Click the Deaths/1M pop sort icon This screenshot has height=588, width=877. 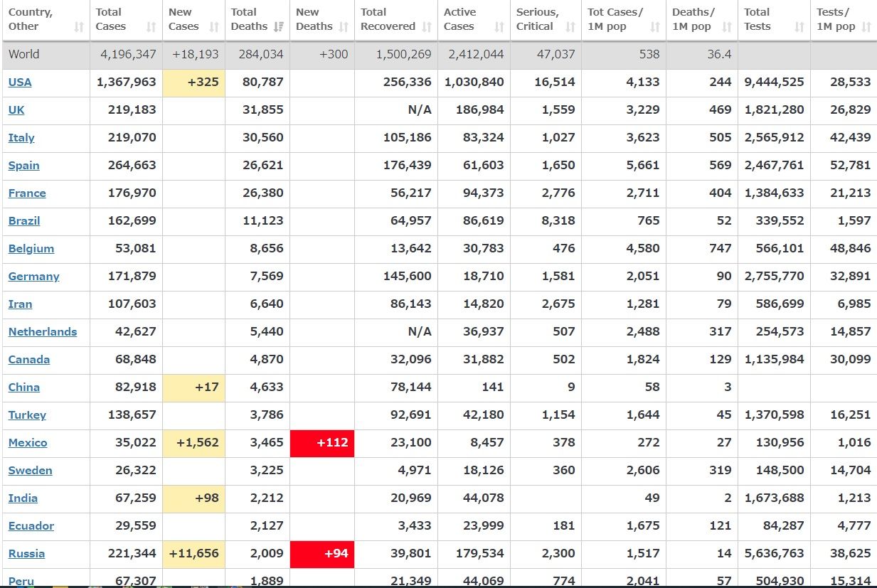coord(727,27)
